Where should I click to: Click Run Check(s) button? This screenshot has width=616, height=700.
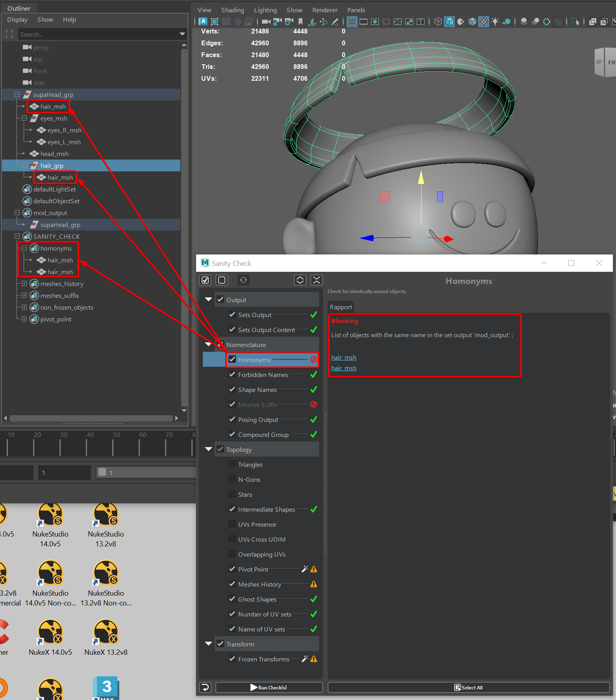pos(269,687)
